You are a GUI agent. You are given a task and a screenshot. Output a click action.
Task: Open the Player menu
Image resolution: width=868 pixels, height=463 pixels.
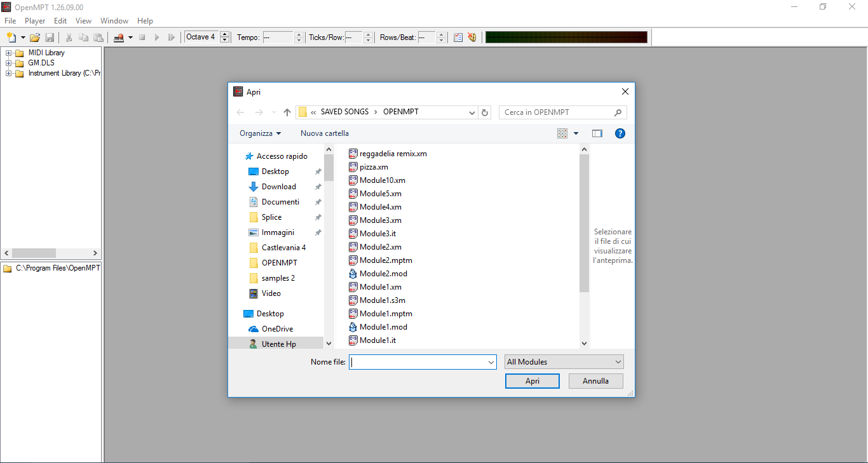click(x=35, y=21)
